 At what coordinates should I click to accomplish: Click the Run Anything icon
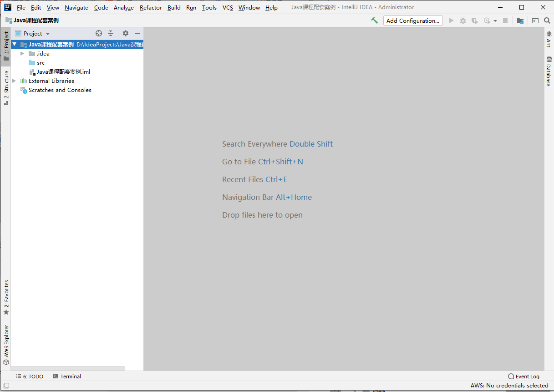[535, 20]
